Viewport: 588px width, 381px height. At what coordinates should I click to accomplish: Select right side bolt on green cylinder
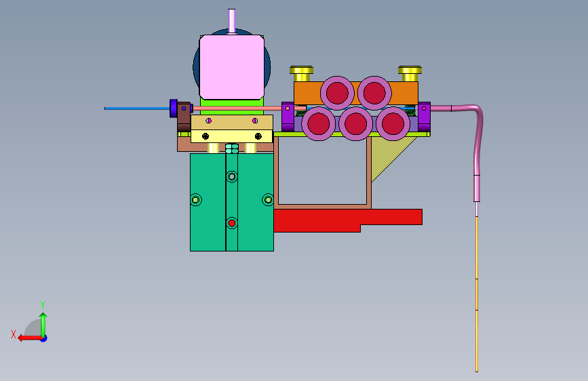268,199
